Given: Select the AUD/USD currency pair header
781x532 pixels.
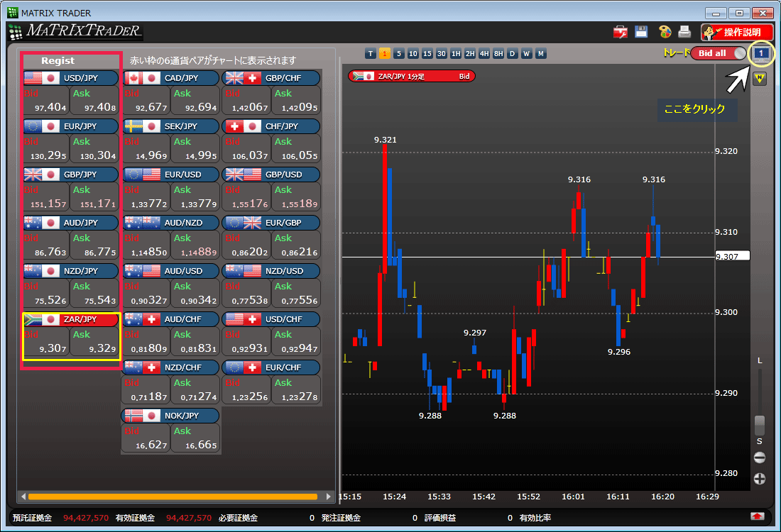Looking at the screenshot, I should point(171,271).
